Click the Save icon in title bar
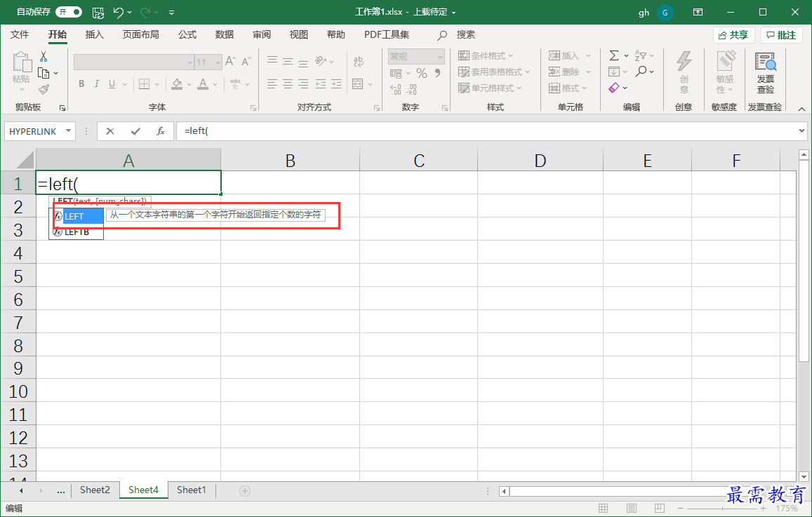Viewport: 812px width, 517px height. click(98, 12)
